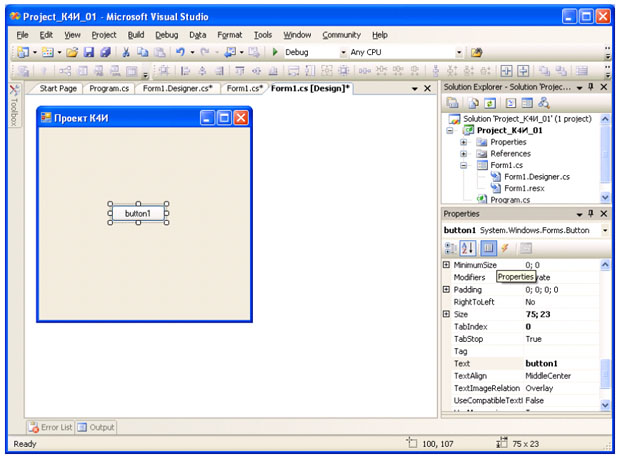Switch to the Start Page tab
Viewport: 620px width, 459px height.
pos(58,89)
